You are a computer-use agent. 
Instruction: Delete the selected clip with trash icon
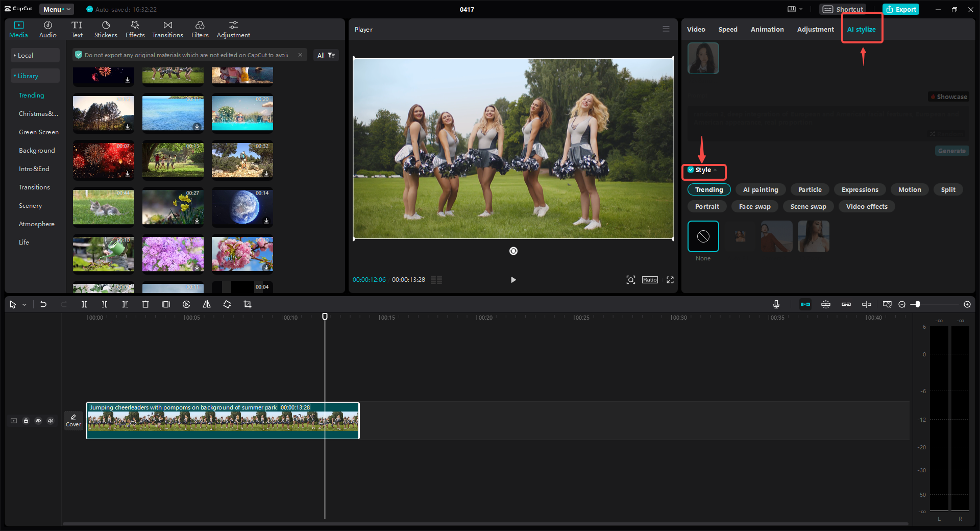(145, 304)
